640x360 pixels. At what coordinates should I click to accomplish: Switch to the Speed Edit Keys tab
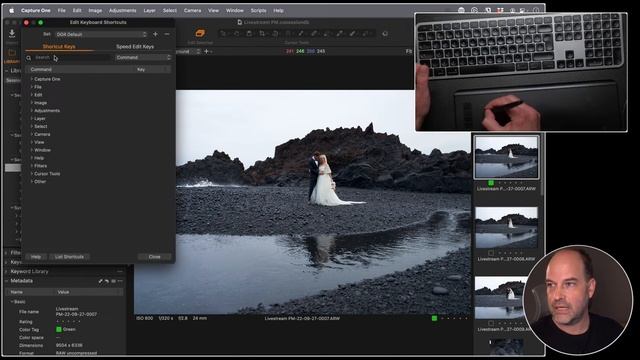[135, 47]
